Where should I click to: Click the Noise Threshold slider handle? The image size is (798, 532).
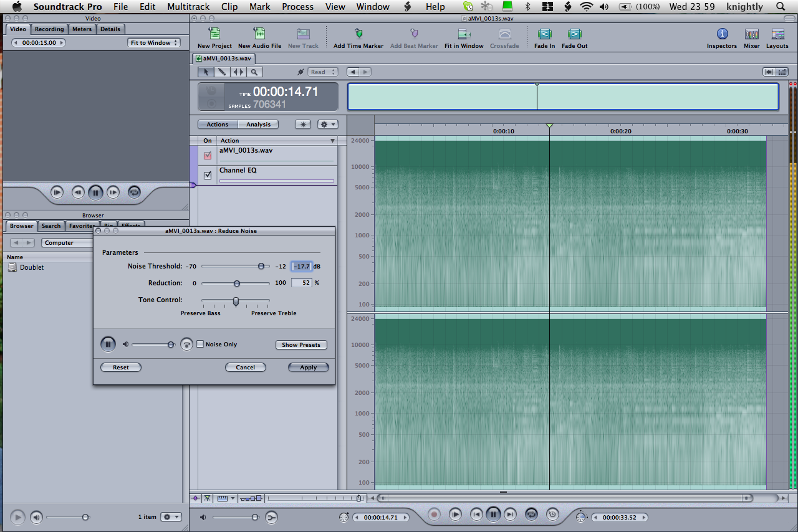pyautogui.click(x=261, y=266)
